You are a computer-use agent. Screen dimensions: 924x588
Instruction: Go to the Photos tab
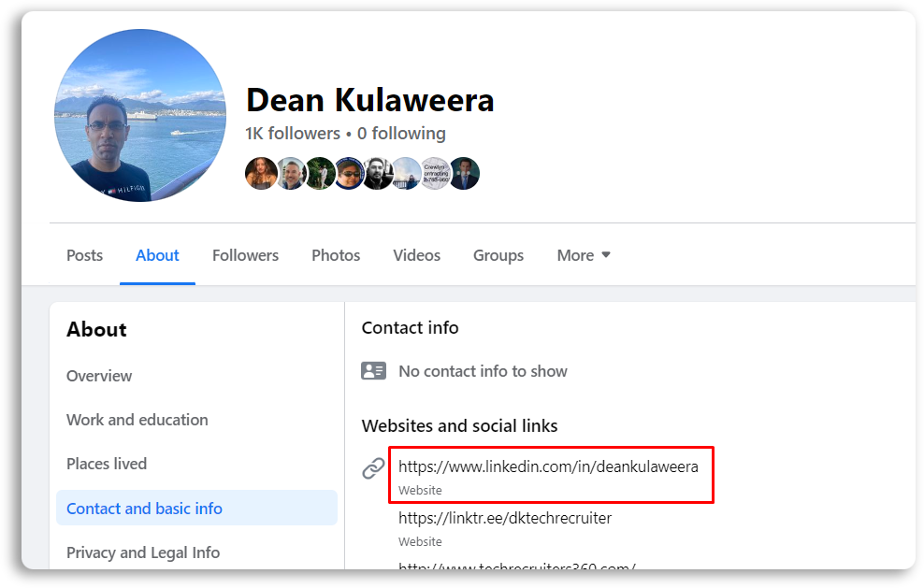(336, 256)
